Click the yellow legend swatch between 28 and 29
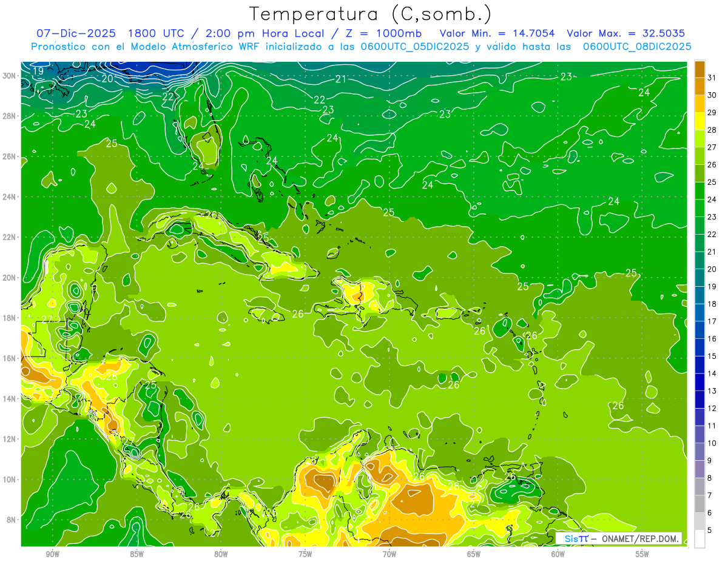Image resolution: width=728 pixels, height=562 pixels. [x=699, y=121]
